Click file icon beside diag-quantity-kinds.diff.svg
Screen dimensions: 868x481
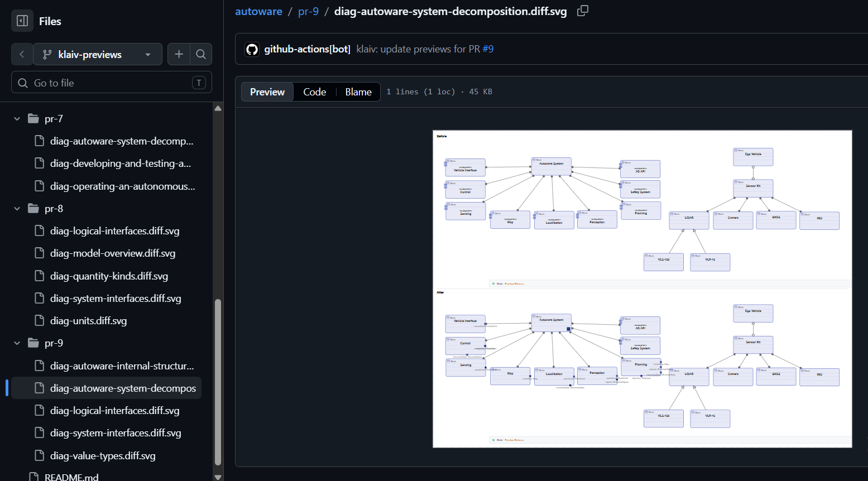pos(40,276)
